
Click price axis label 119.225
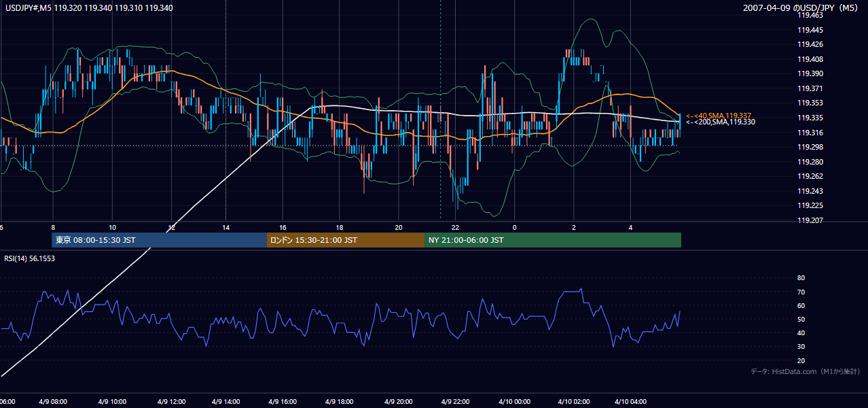[x=811, y=205]
